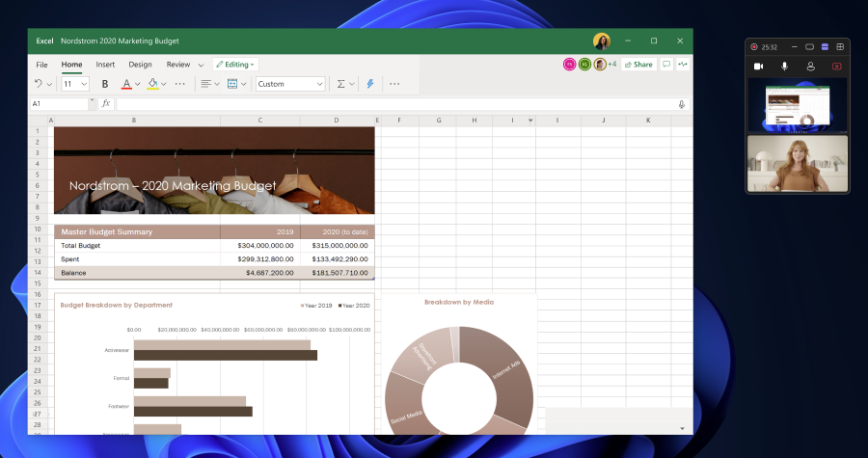Switch to the Insert tab
Viewport: 868px width, 458px height.
click(x=105, y=65)
